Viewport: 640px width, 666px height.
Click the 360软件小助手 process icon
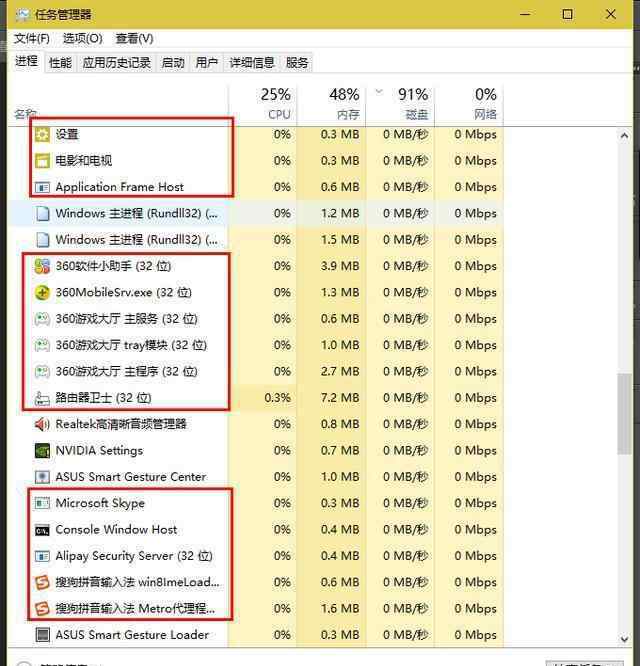point(42,266)
